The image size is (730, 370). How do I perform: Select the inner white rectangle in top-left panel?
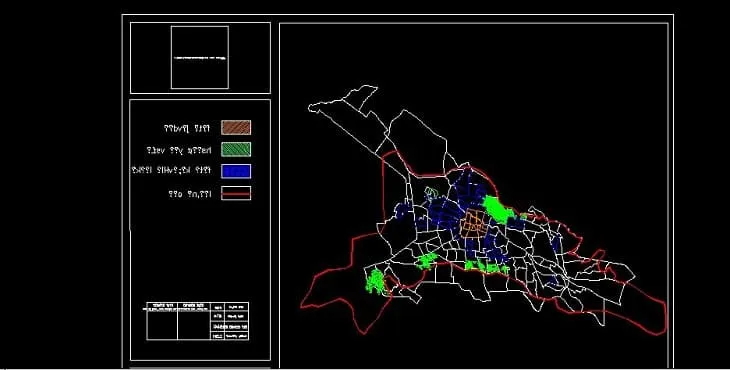(x=200, y=57)
